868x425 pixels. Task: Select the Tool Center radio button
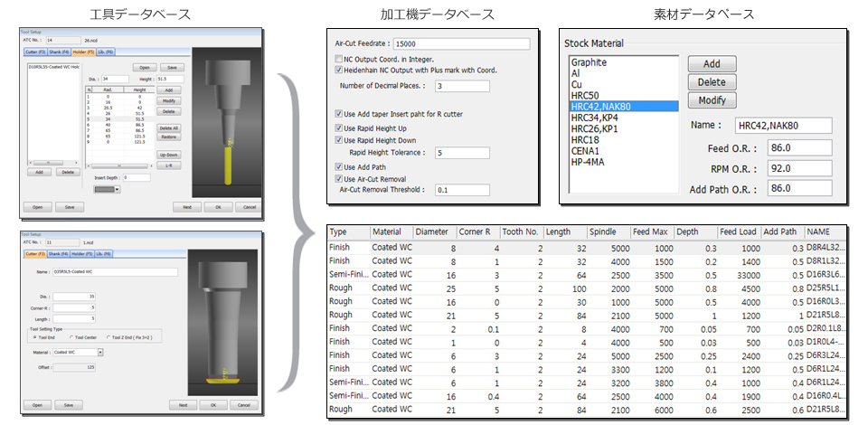69,336
